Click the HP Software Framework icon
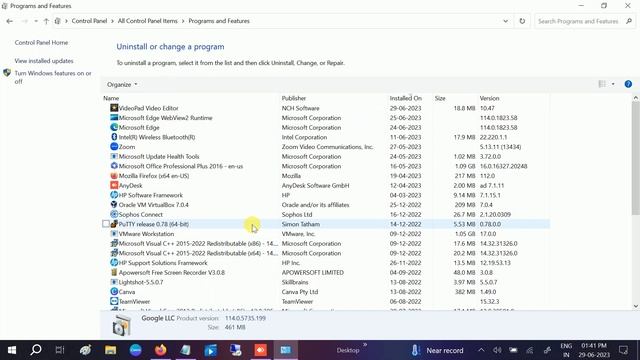The height and width of the screenshot is (360, 640). pyautogui.click(x=114, y=195)
